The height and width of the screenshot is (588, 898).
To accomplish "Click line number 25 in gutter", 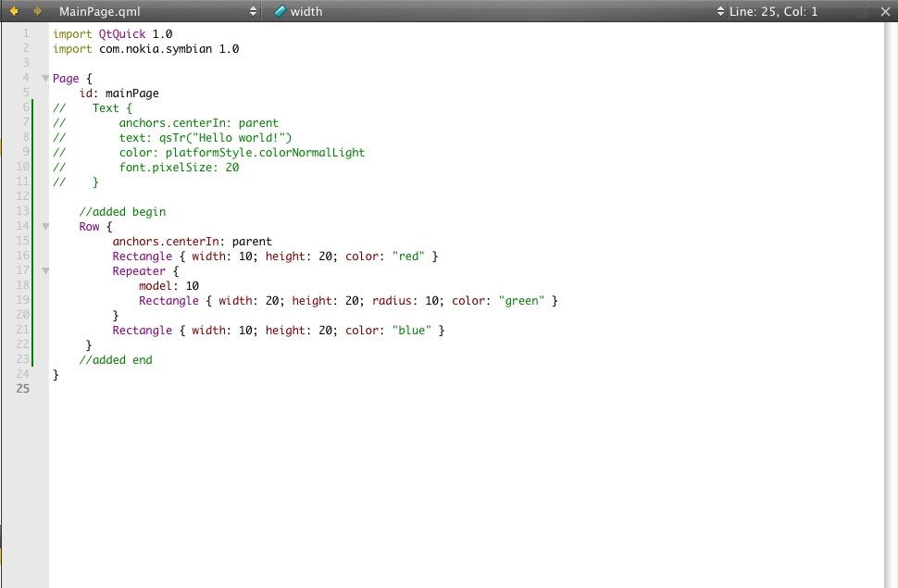I will [x=22, y=389].
